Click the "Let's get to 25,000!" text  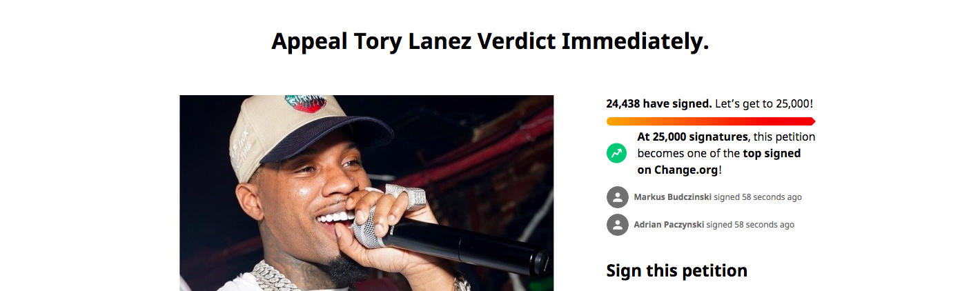click(764, 104)
